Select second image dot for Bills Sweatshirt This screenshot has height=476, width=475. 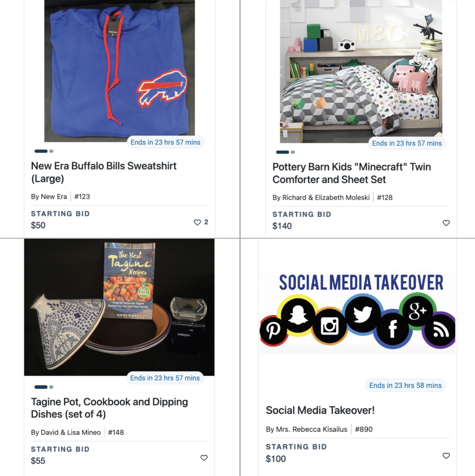click(51, 151)
